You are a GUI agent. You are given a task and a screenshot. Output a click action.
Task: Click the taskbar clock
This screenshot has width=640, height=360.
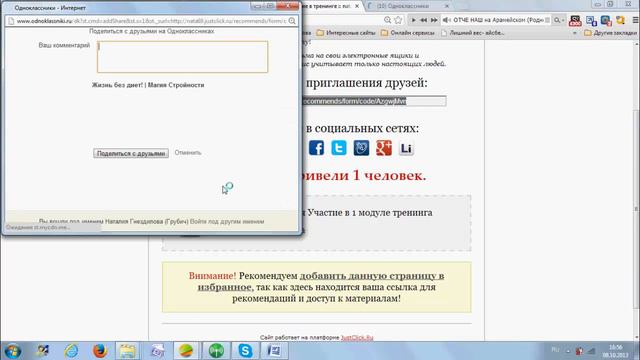coord(615,351)
